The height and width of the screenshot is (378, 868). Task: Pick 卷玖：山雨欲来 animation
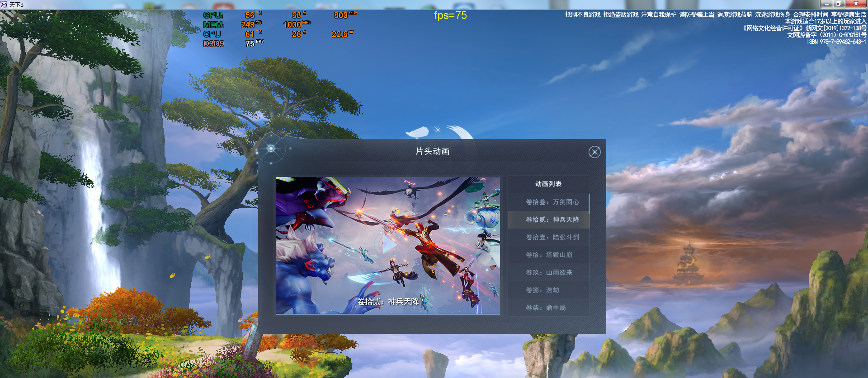548,272
